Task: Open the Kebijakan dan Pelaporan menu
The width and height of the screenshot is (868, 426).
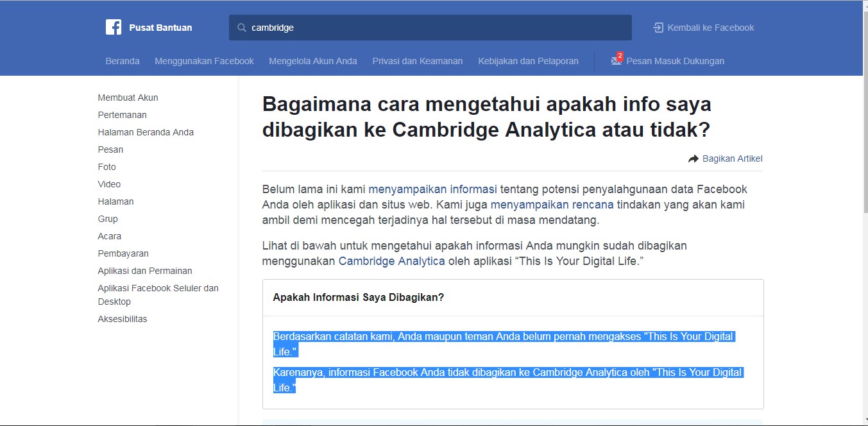Action: click(528, 61)
